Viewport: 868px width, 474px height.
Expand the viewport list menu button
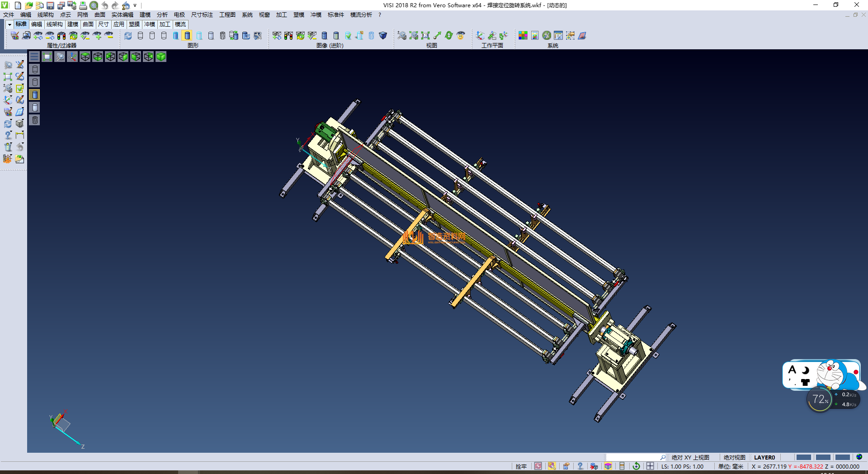click(34, 57)
